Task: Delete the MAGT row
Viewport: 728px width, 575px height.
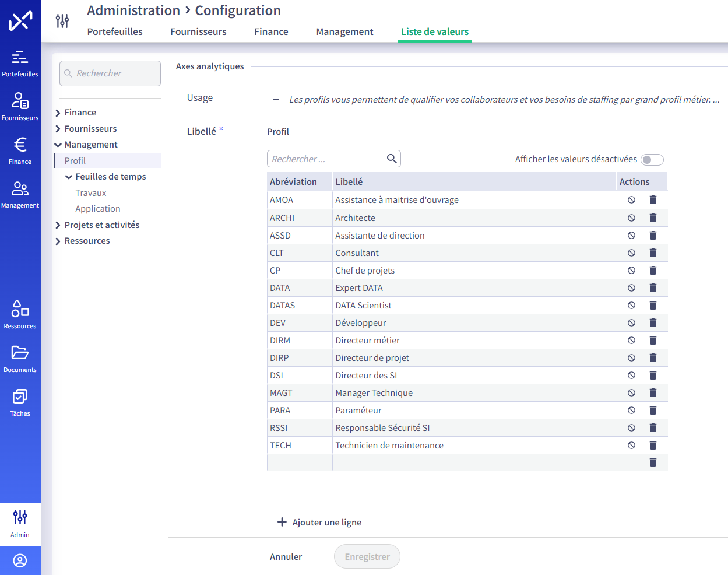Action: [x=653, y=393]
